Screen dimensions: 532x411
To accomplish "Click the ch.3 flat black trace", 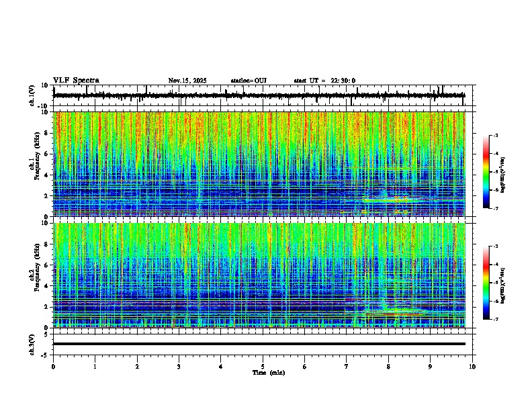I will pyautogui.click(x=259, y=344).
